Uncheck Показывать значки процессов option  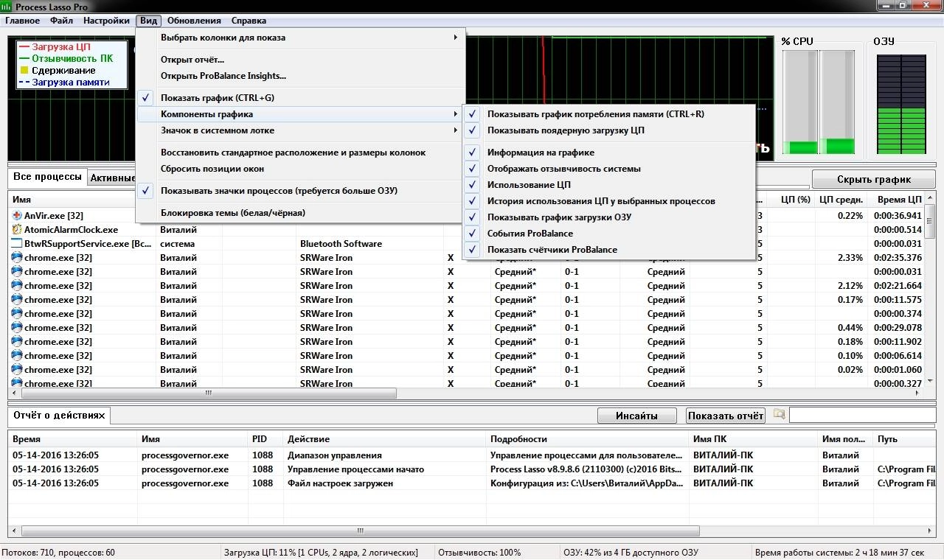(146, 191)
